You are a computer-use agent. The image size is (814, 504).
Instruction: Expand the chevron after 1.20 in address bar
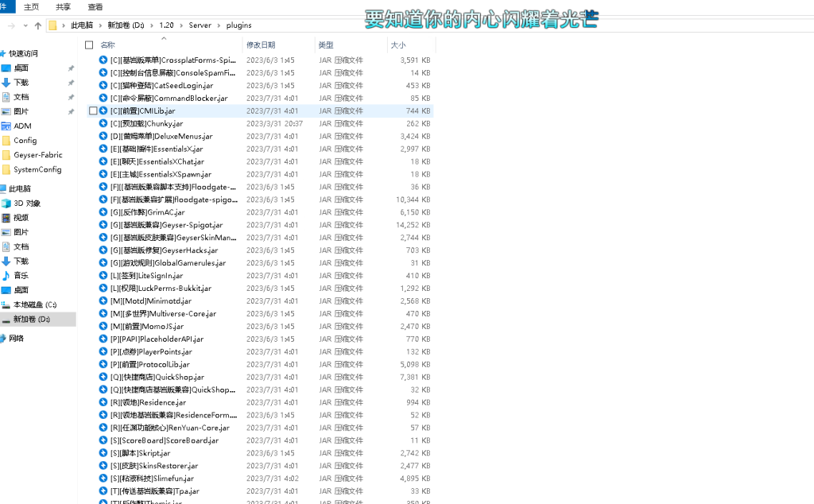tap(181, 25)
